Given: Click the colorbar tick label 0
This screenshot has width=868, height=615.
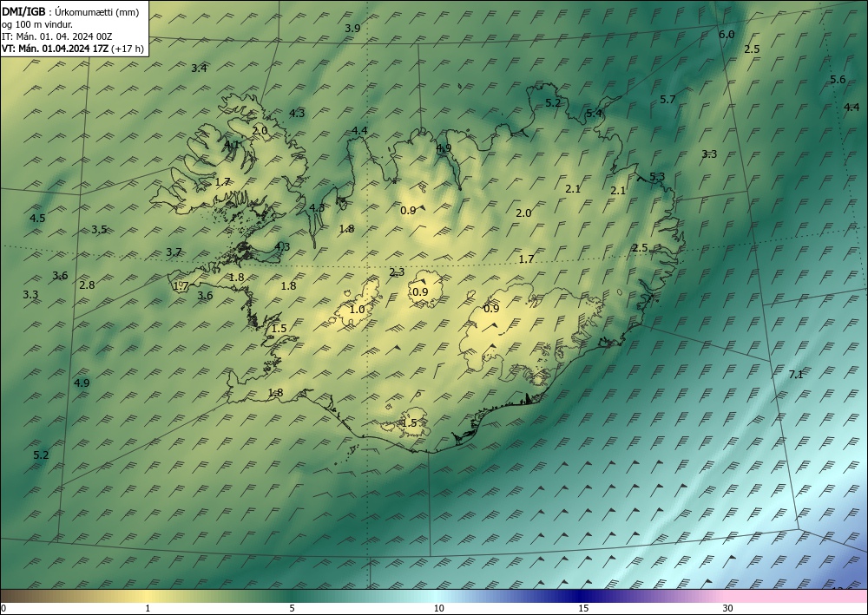Looking at the screenshot, I should [3, 608].
